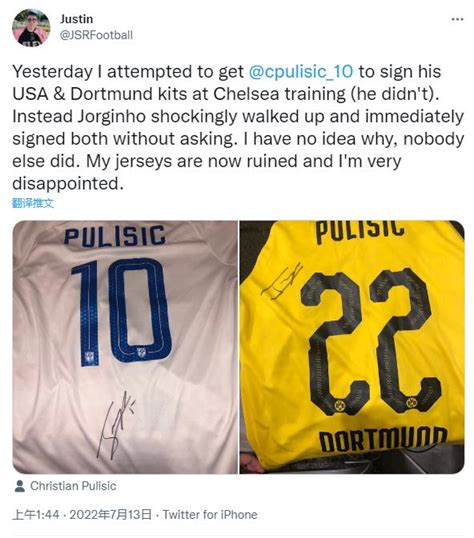Click the person icon beside Christian Pulisic tag
474x538 pixels.
point(20,486)
